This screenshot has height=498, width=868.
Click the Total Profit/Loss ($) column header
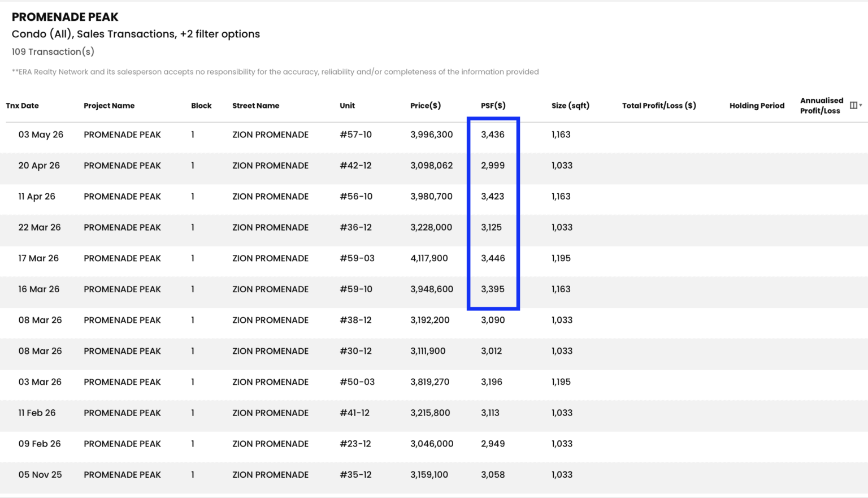(659, 106)
